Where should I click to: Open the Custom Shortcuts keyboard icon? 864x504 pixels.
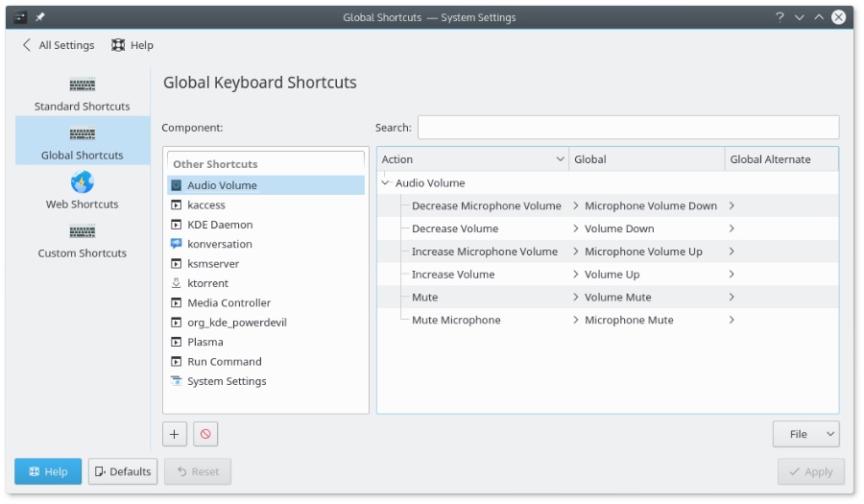click(82, 231)
